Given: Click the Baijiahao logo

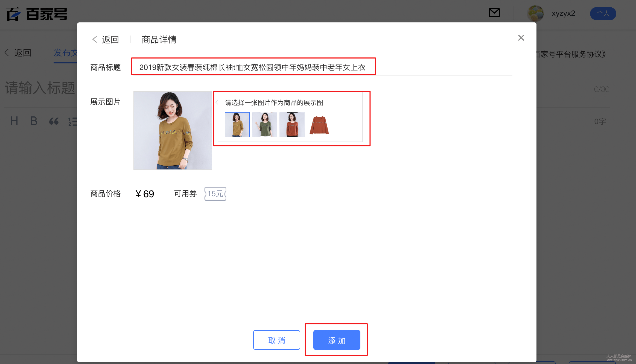Looking at the screenshot, I should point(36,14).
